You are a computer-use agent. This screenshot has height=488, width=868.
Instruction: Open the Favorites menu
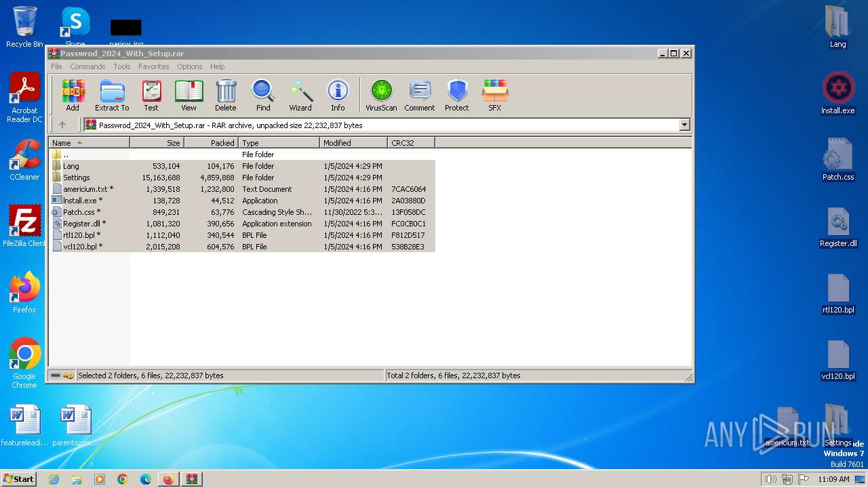point(154,66)
